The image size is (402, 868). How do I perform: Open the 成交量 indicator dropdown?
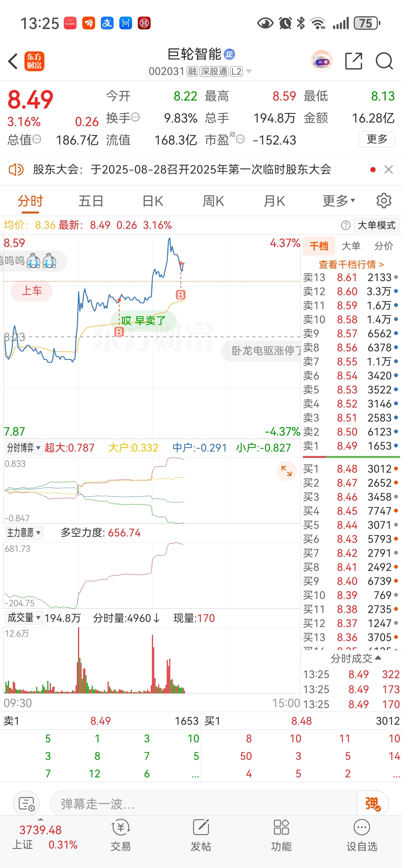tap(24, 618)
